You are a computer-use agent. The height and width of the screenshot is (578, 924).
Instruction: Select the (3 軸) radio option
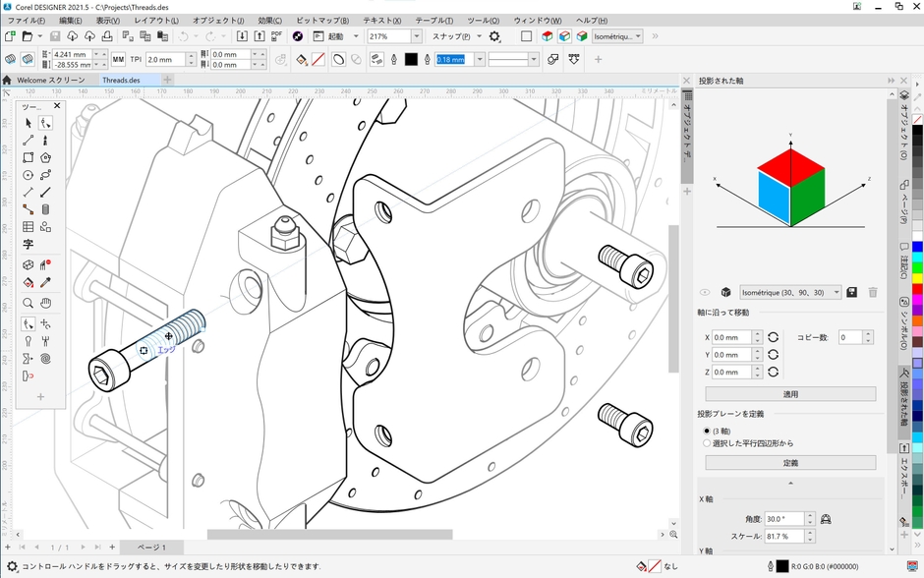(x=707, y=431)
